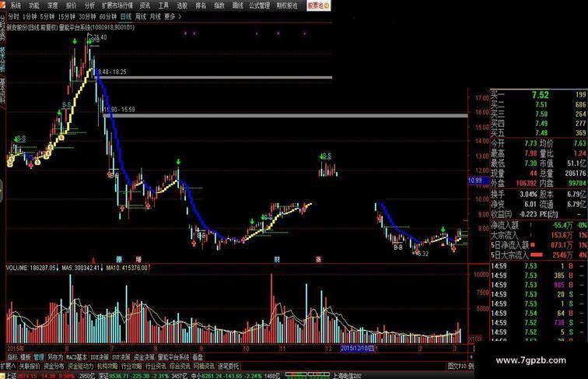Switch chart to 30分钟 period

tap(87, 16)
